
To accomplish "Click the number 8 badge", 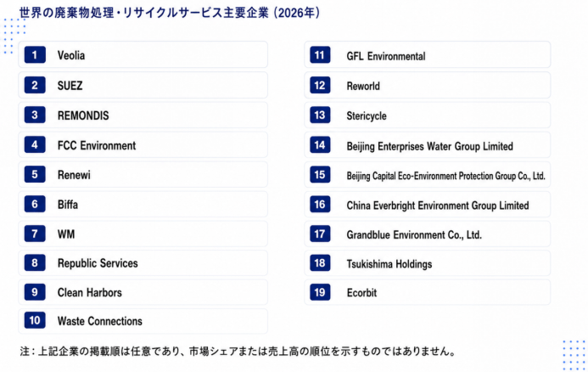I will tap(35, 262).
